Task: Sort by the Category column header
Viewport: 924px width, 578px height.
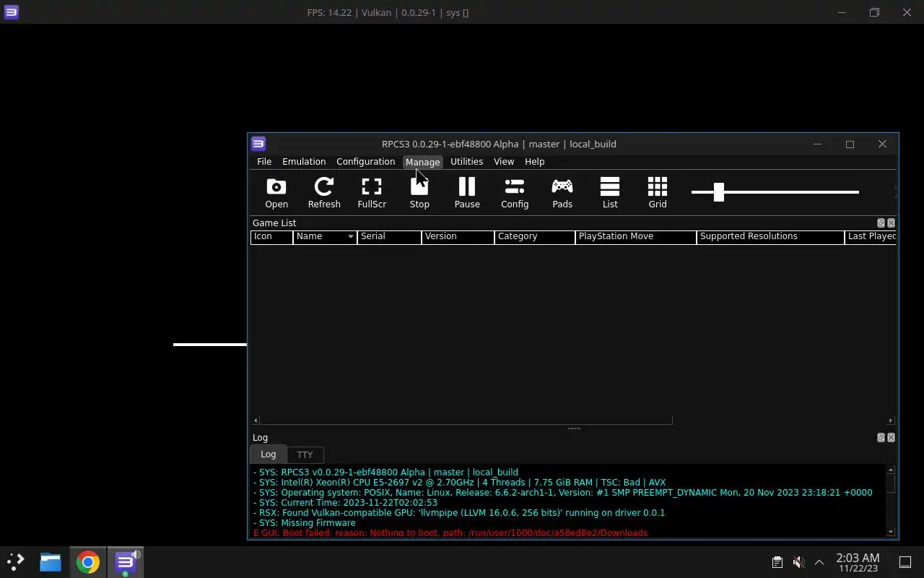Action: point(534,236)
